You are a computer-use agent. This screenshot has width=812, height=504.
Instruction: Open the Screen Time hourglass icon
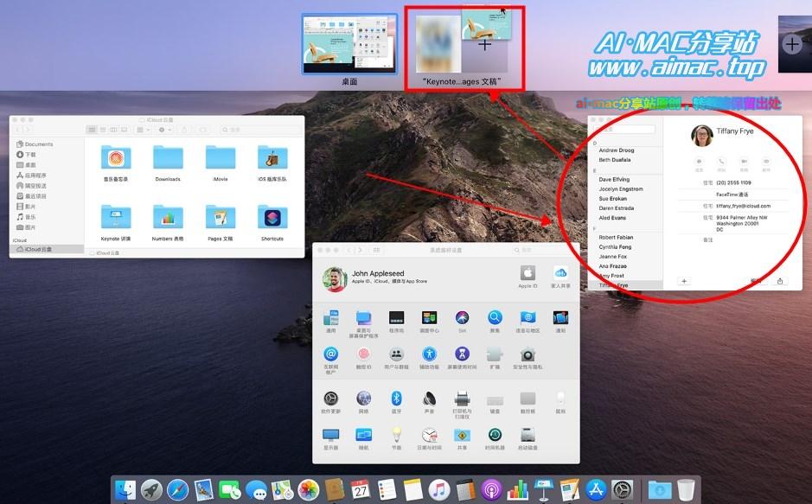(462, 354)
